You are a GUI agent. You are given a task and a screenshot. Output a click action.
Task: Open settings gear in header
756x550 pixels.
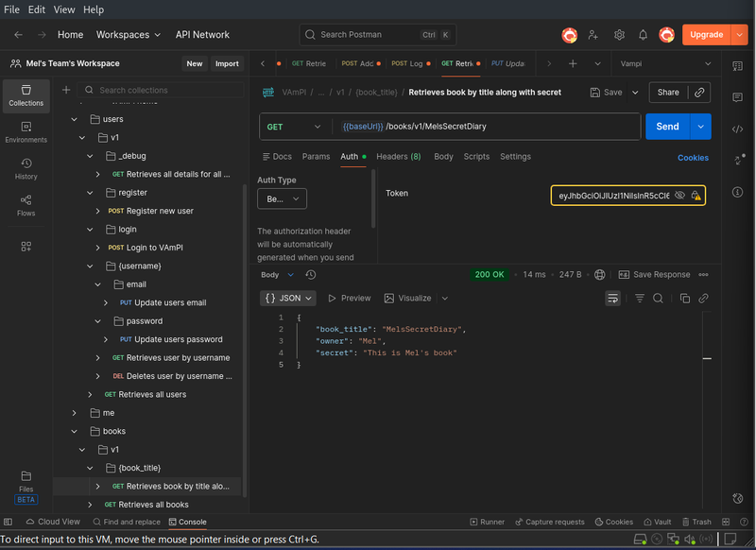(619, 35)
